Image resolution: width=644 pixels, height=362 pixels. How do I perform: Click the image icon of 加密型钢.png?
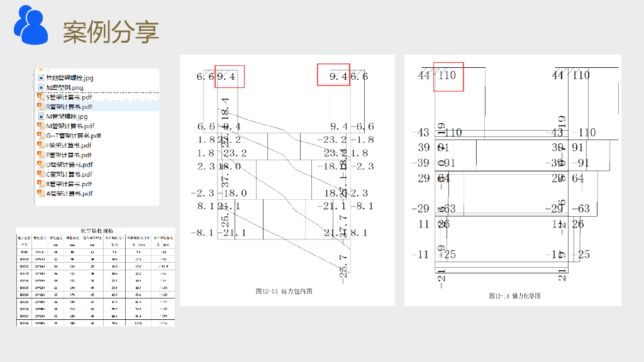coord(41,87)
